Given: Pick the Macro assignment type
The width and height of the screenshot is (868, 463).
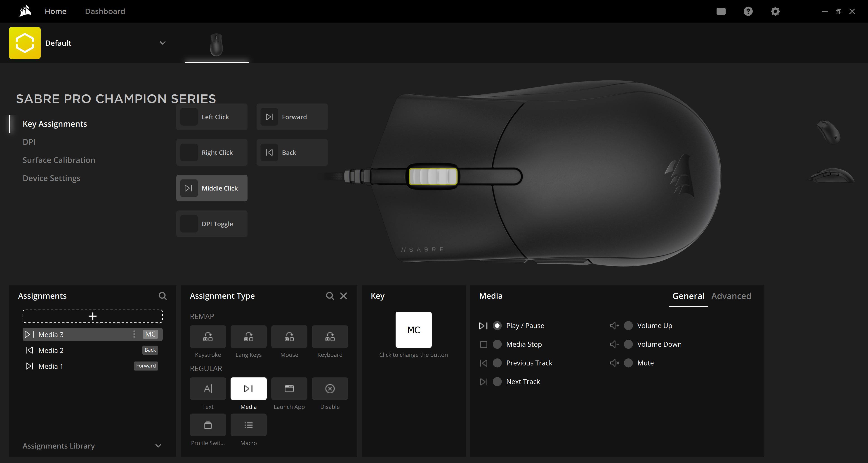Looking at the screenshot, I should 248,425.
